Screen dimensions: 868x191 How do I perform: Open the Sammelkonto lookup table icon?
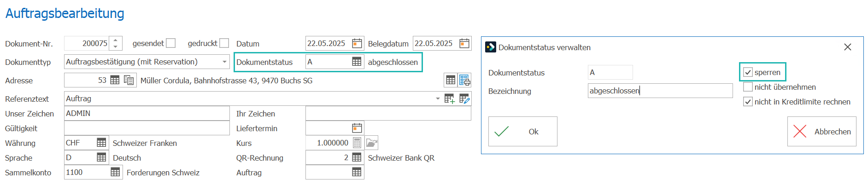pos(115,172)
